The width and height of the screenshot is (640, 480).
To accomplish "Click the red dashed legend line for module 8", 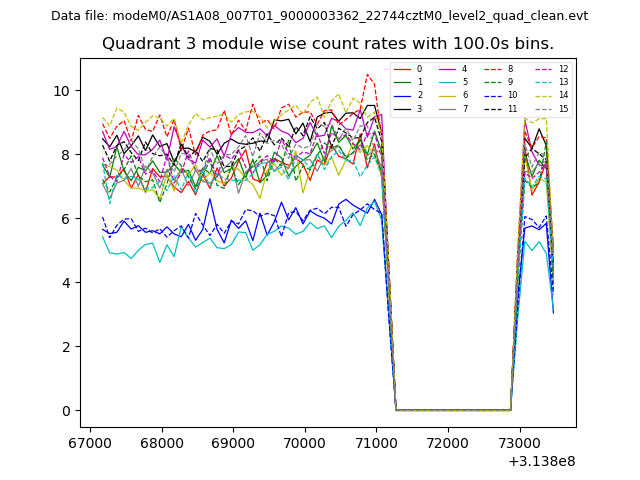I will click(493, 69).
